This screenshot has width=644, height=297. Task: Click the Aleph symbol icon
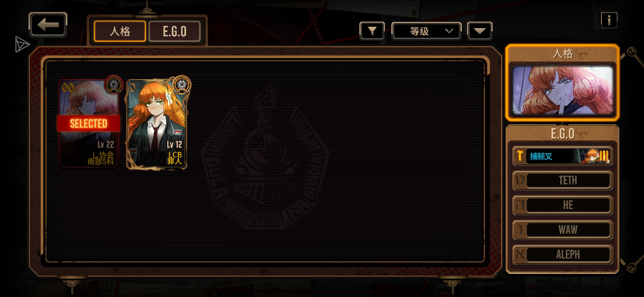pyautogui.click(x=520, y=254)
